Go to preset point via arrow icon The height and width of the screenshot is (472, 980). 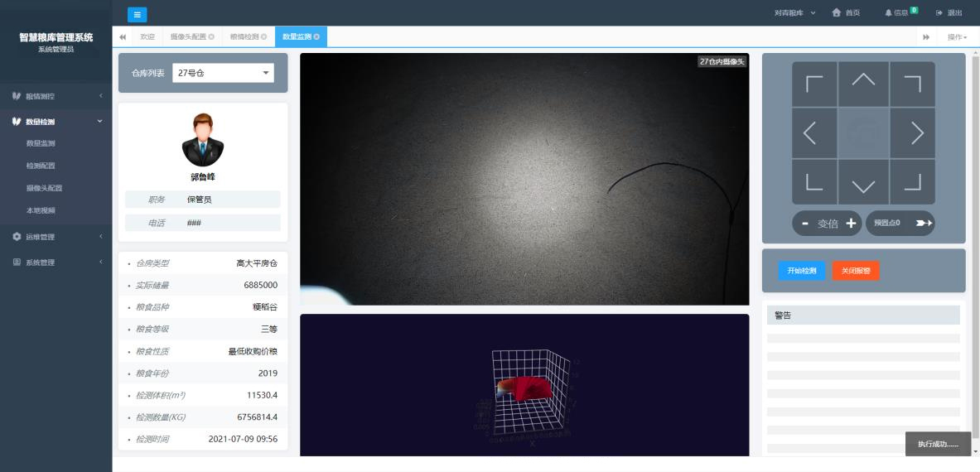point(922,224)
